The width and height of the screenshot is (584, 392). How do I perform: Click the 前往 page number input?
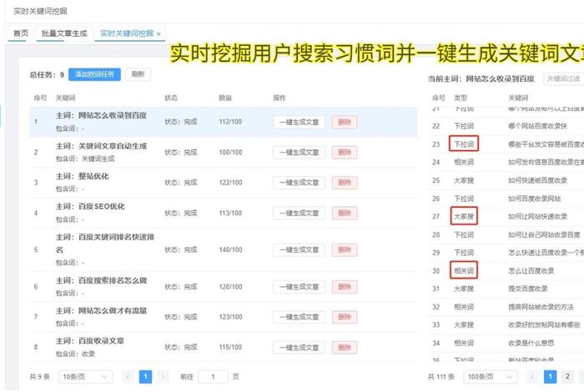tap(213, 377)
